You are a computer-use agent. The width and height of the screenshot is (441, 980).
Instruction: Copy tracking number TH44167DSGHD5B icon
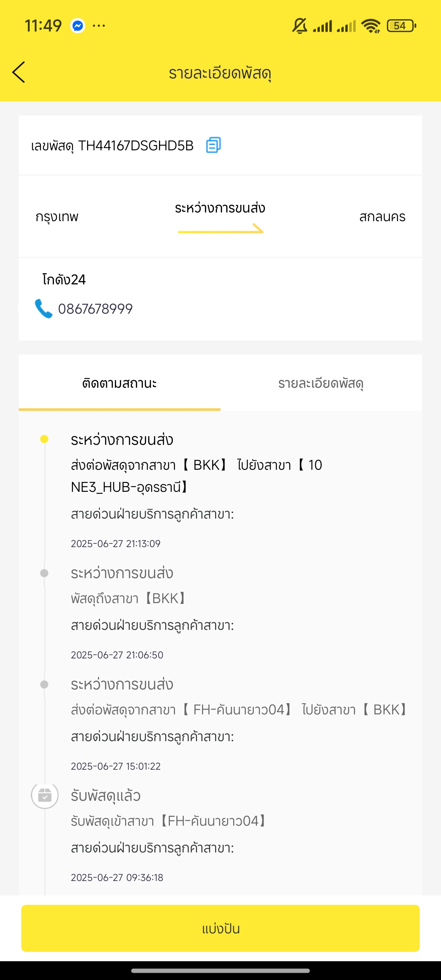[x=213, y=145]
